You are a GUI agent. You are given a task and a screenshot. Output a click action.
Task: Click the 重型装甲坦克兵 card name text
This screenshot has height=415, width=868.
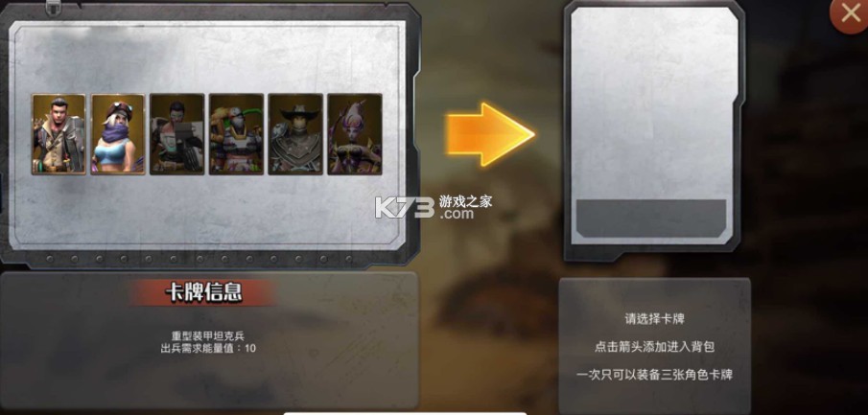[208, 335]
